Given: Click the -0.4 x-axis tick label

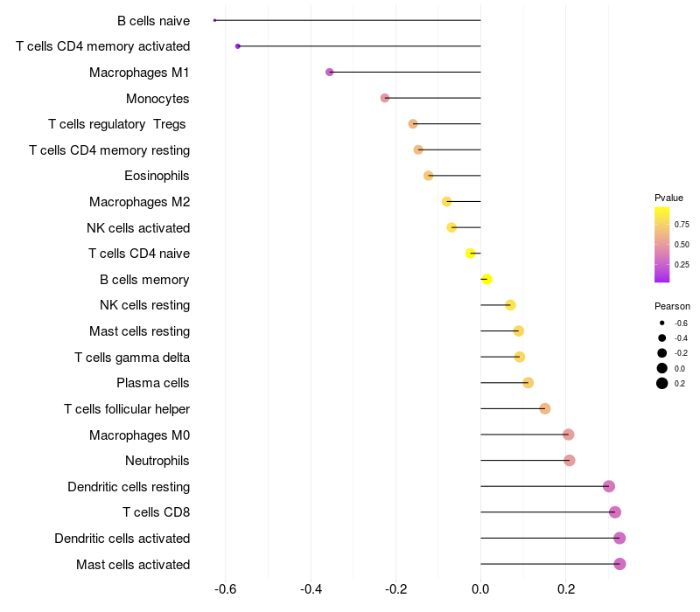Looking at the screenshot, I should tap(311, 590).
